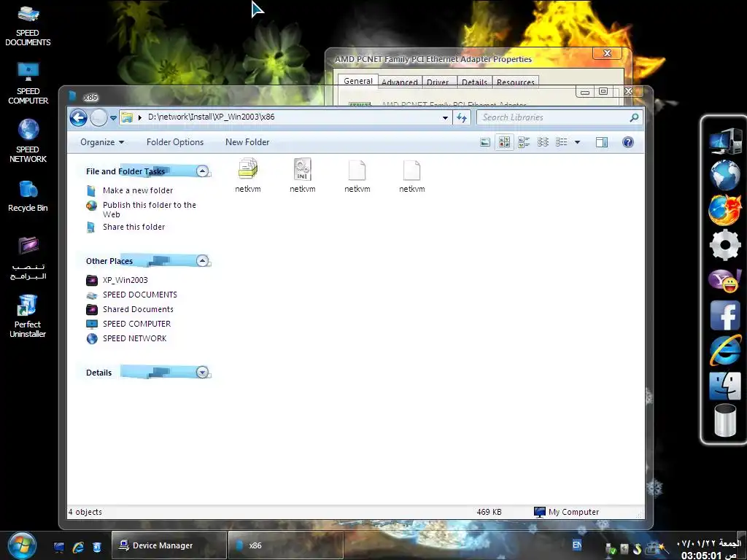Screen dimensions: 747x560
Task: Open the gear settings icon in side dock
Action: click(724, 245)
